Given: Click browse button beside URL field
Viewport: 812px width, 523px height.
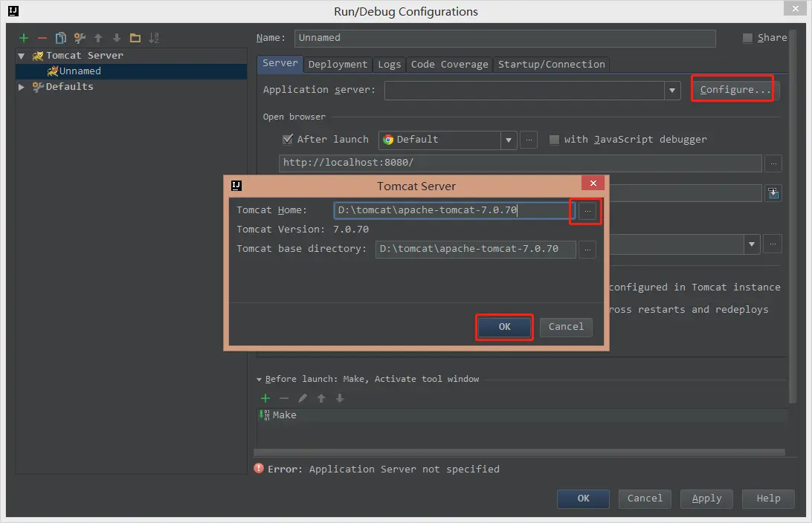Looking at the screenshot, I should click(x=773, y=163).
